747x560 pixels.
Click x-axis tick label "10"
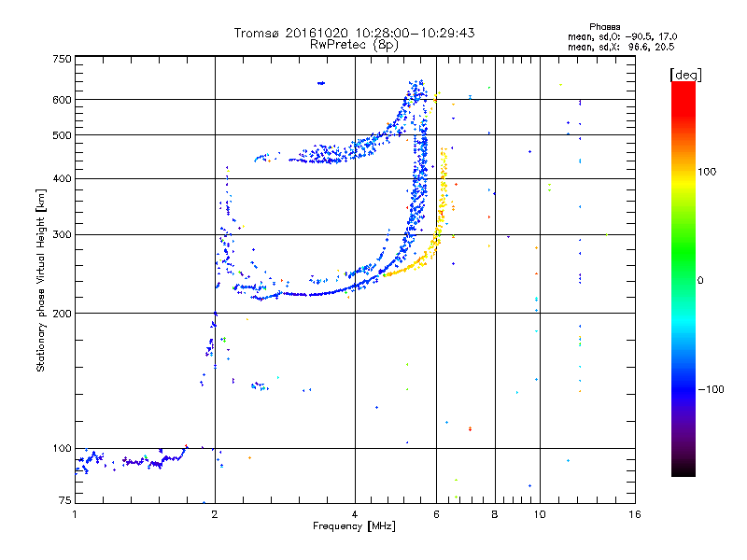coord(540,514)
